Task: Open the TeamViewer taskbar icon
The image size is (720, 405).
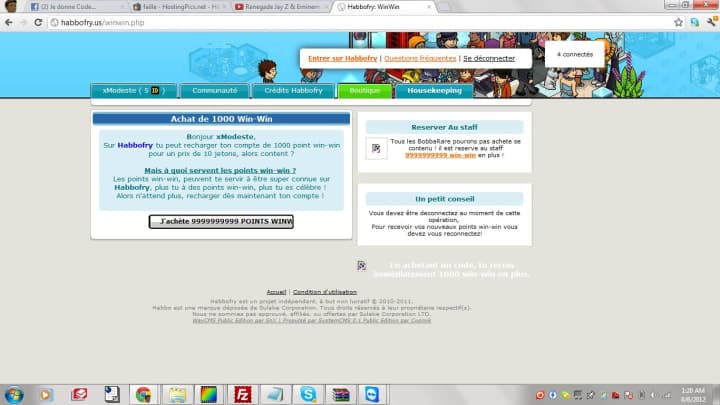Action: [x=372, y=394]
